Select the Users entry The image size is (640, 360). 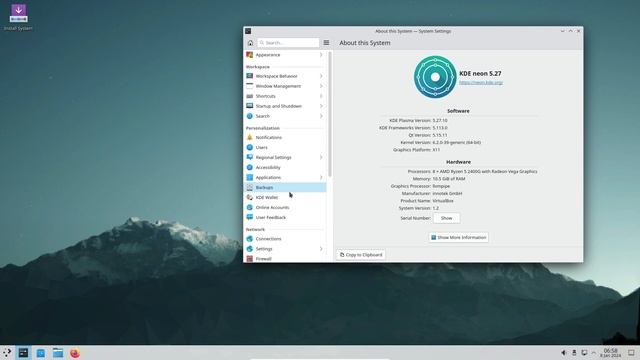[285, 147]
